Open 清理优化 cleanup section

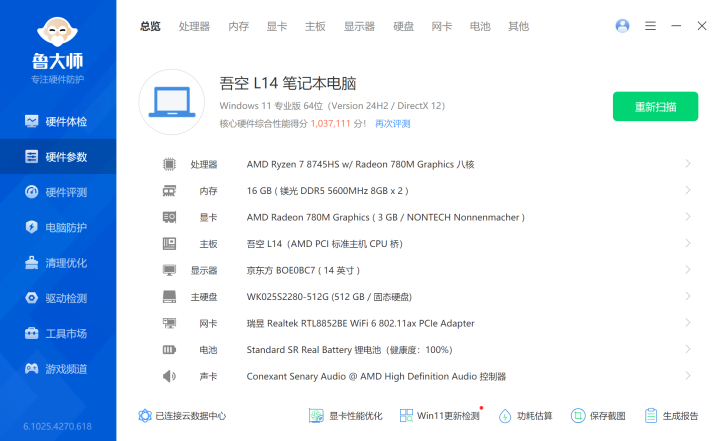pos(58,263)
